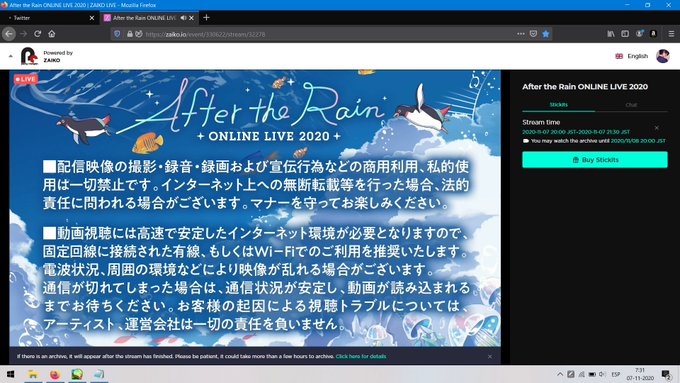Image resolution: width=680 pixels, height=383 pixels.
Task: Show sidebars icon
Action: (625, 34)
